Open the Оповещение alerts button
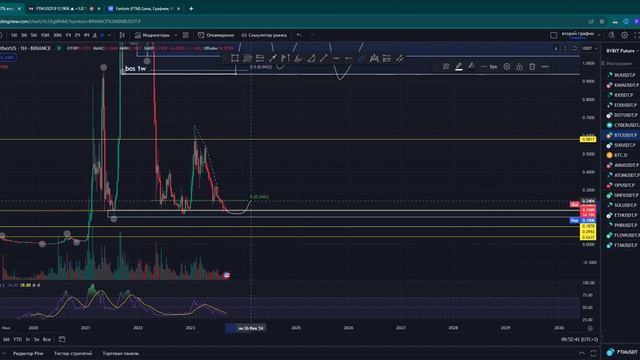640x360 pixels. (216, 35)
